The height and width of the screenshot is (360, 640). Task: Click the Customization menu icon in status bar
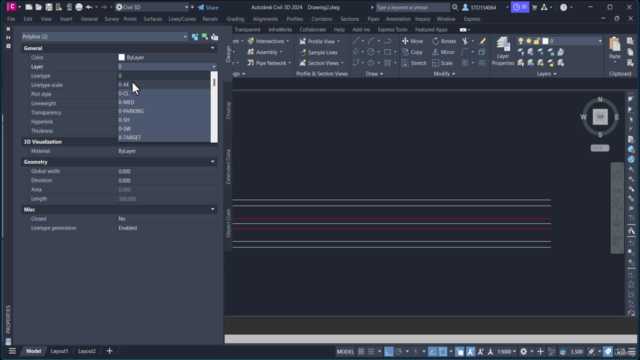pyautogui.click(x=632, y=351)
